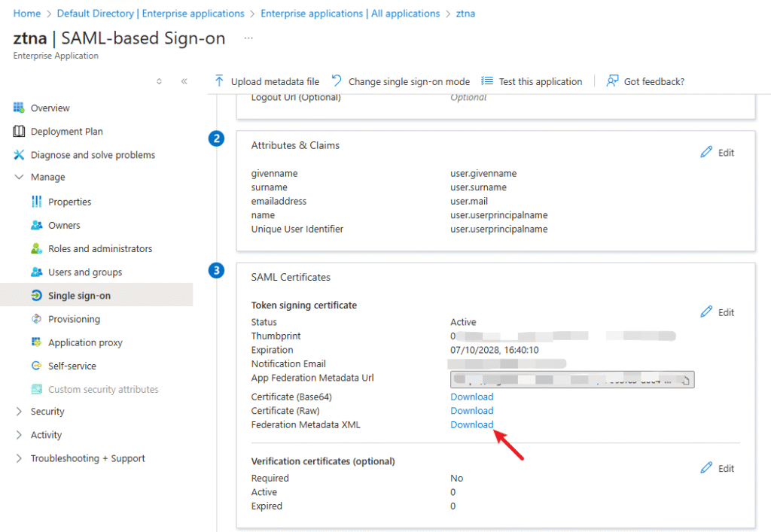Click Upload metadata file
This screenshot has width=771, height=532.
267,81
